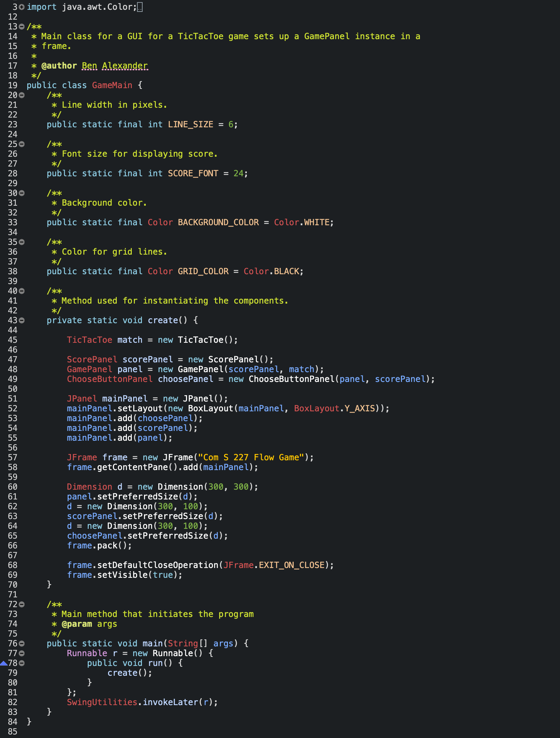Image resolution: width=560 pixels, height=738 pixels.
Task: Click the ScorePanel type on line 47
Action: [92, 360]
